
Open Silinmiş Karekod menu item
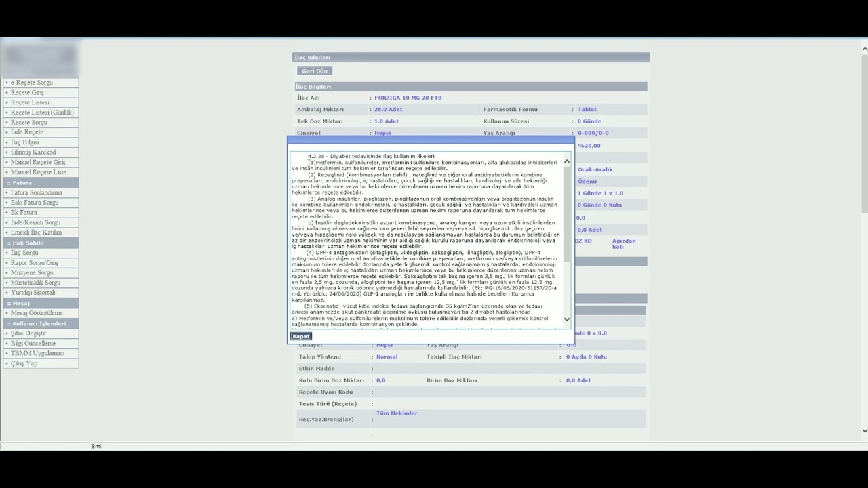coord(33,152)
